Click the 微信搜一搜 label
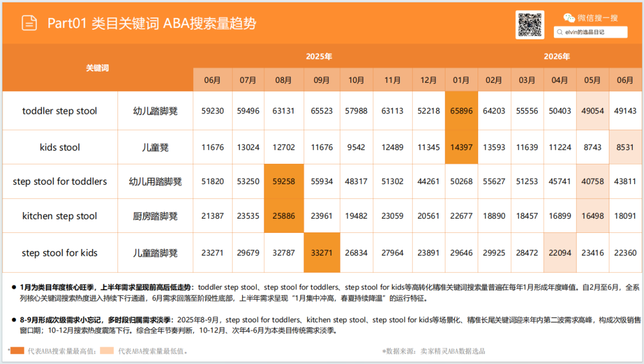 pos(597,18)
